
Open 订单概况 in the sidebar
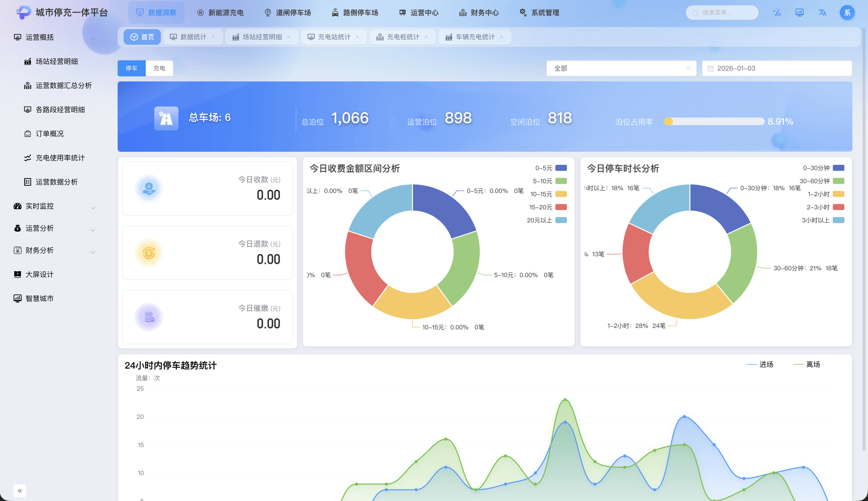pos(50,134)
